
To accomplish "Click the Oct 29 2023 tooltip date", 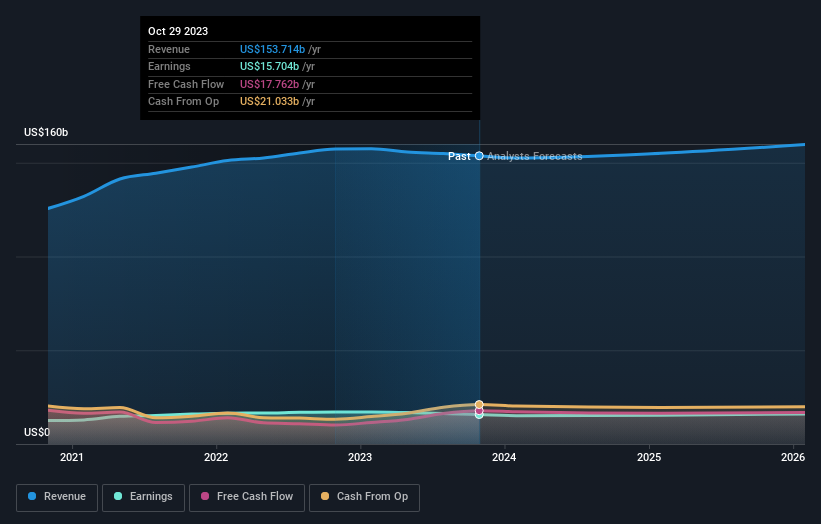I will 178,31.
